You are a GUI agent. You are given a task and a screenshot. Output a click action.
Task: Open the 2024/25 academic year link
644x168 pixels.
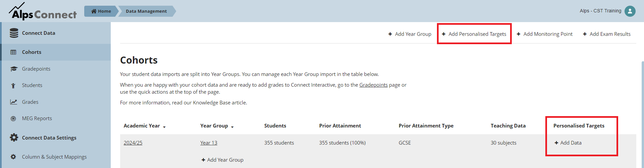[x=133, y=143]
